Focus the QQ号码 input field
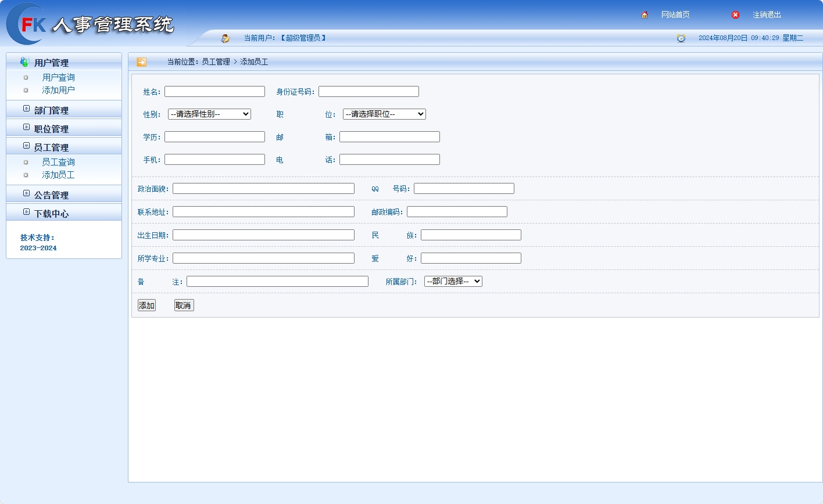The image size is (823, 504). pos(464,189)
